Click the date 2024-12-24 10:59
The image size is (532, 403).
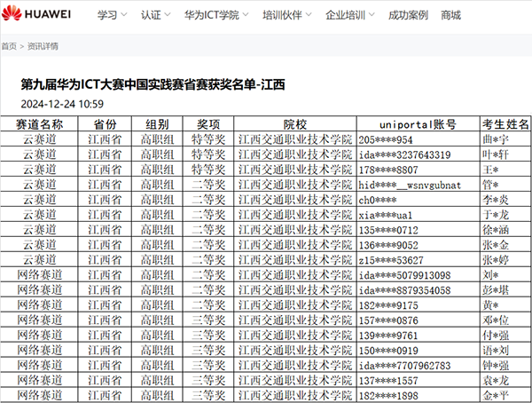click(62, 104)
